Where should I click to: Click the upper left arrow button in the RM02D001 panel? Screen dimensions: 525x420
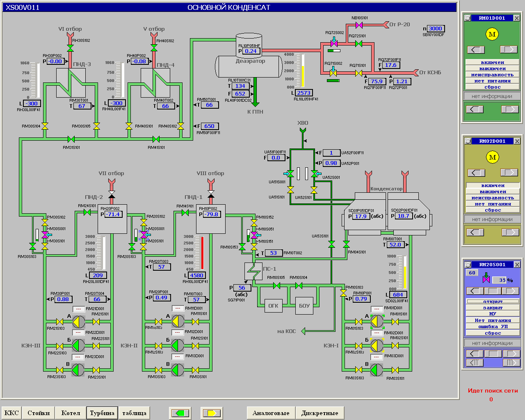[x=476, y=173]
